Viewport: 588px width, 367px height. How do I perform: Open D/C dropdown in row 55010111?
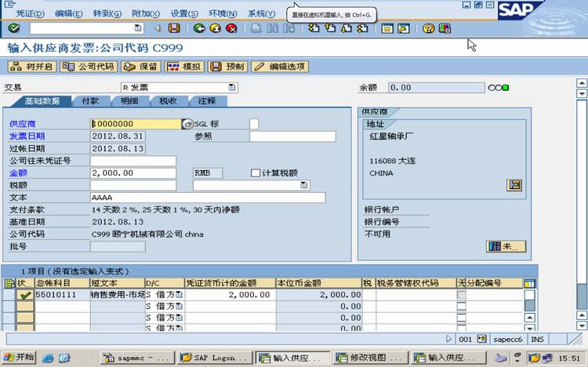tap(180, 295)
